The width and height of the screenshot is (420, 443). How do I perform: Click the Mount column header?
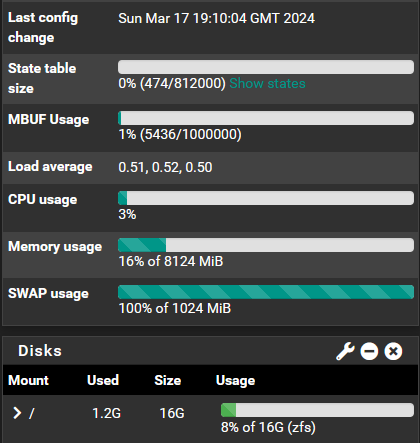pyautogui.click(x=28, y=380)
